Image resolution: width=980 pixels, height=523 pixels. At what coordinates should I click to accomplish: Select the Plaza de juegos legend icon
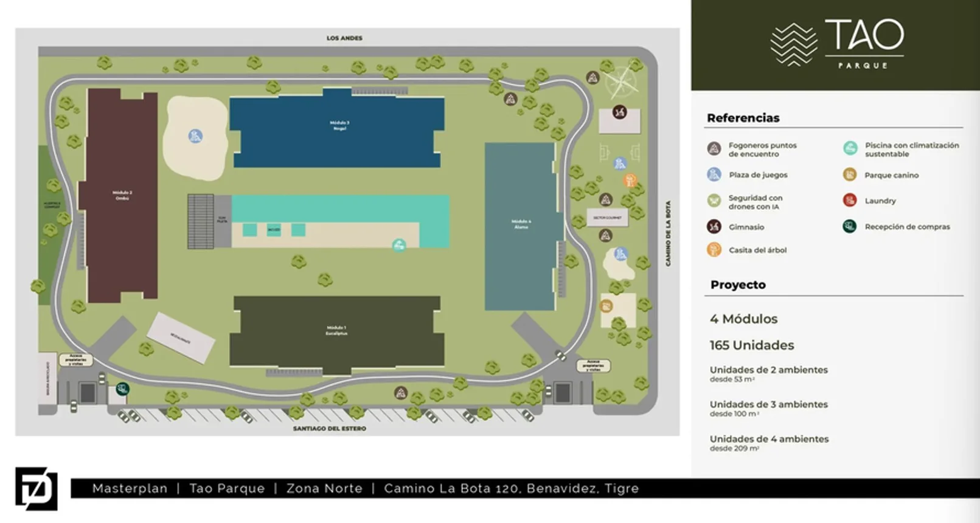pyautogui.click(x=714, y=175)
